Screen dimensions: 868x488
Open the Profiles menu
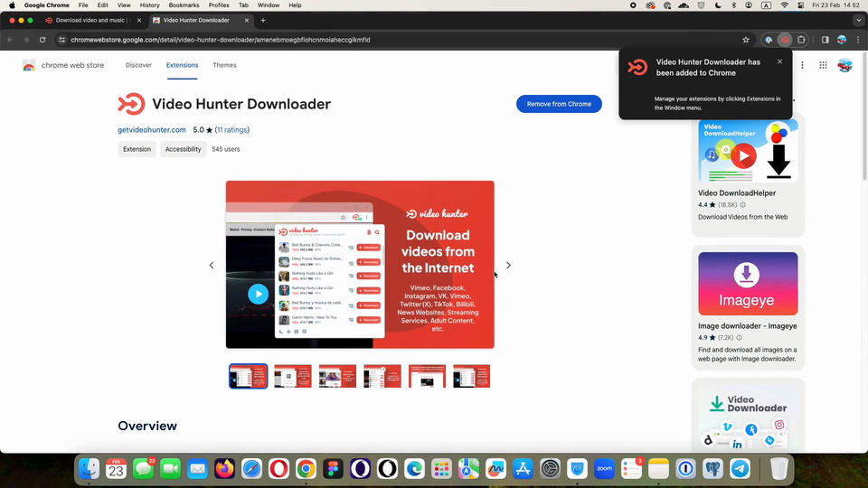click(219, 5)
